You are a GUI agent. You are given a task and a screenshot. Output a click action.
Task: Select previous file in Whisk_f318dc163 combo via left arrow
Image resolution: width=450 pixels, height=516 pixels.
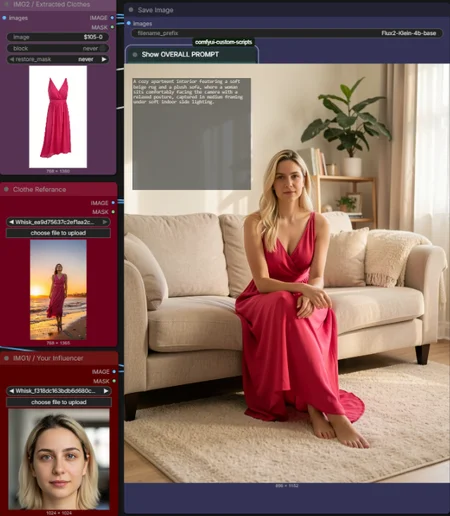11,391
